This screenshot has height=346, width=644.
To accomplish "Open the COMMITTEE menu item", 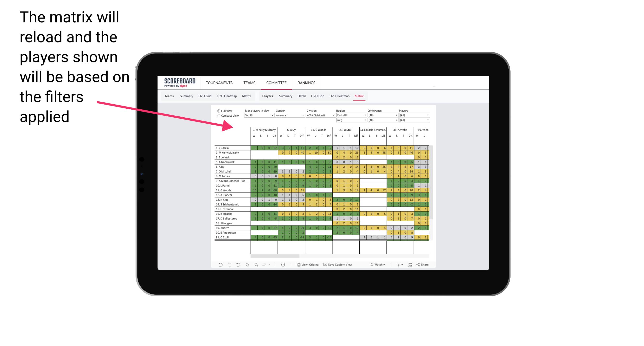I will 276,83.
